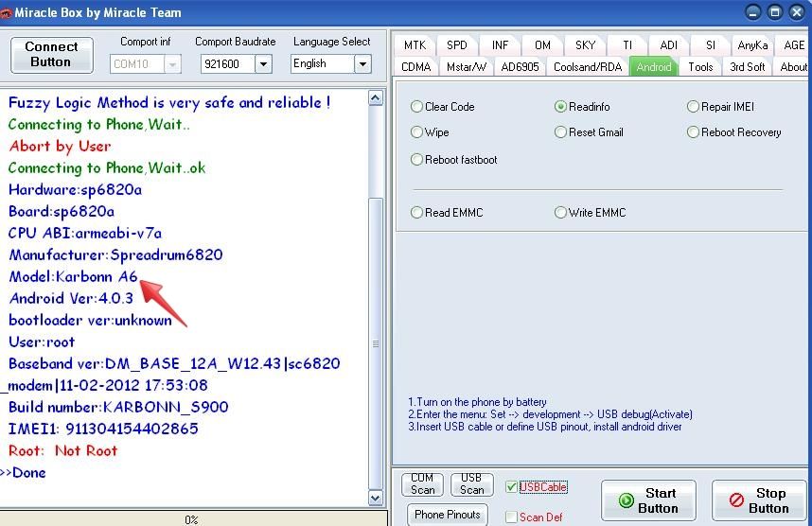The height and width of the screenshot is (526, 812).
Task: Switch to the TI tab
Action: pos(627,45)
